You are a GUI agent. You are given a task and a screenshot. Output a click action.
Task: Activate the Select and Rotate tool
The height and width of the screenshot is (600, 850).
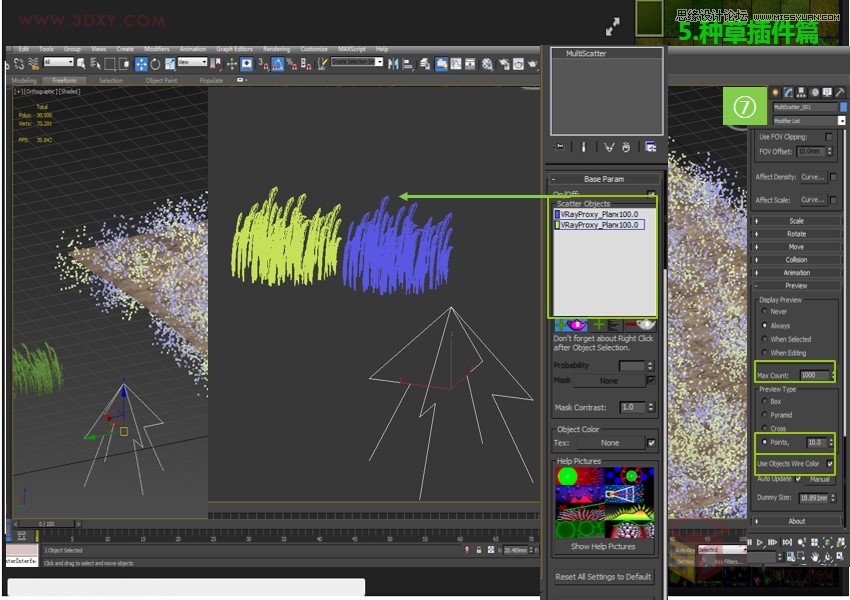pyautogui.click(x=155, y=64)
